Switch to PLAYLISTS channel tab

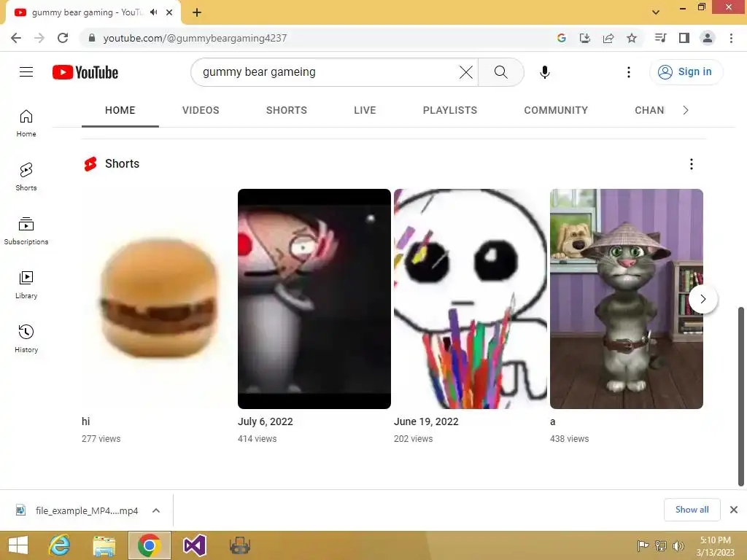tap(449, 111)
